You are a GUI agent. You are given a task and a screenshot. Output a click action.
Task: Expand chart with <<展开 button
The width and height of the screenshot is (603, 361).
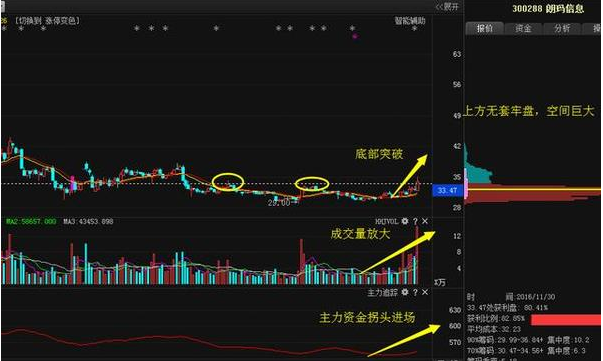[x=447, y=7]
